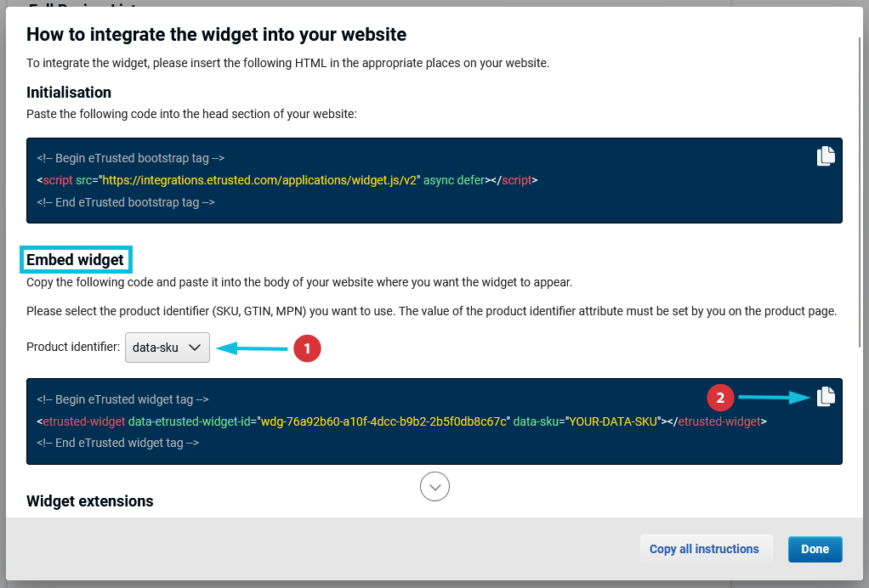869x588 pixels.
Task: Click the widget.js script URL text
Action: [x=259, y=180]
